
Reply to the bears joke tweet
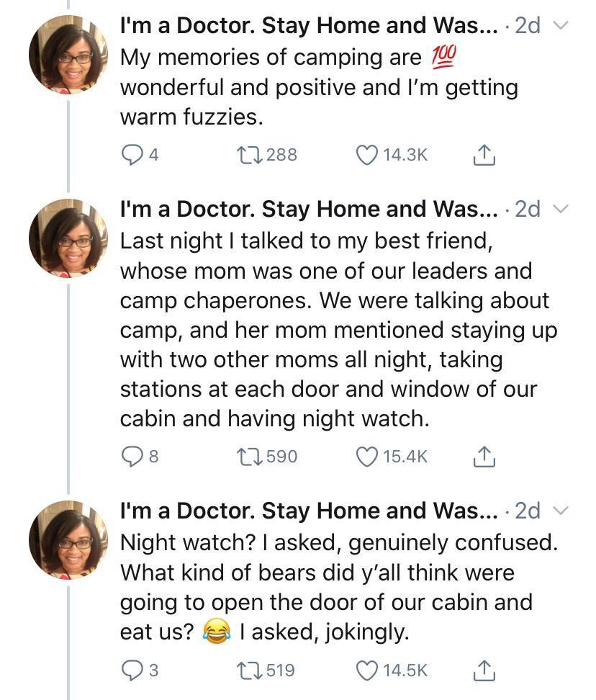(x=131, y=670)
